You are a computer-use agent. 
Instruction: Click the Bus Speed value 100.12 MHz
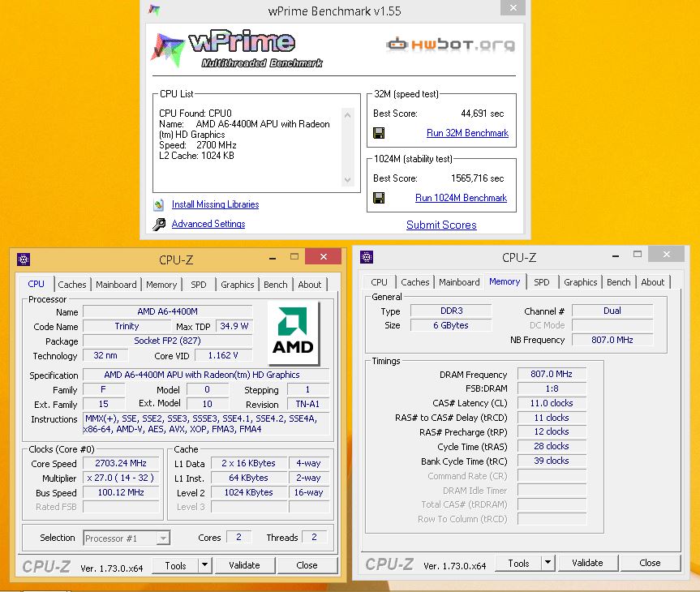(x=121, y=492)
